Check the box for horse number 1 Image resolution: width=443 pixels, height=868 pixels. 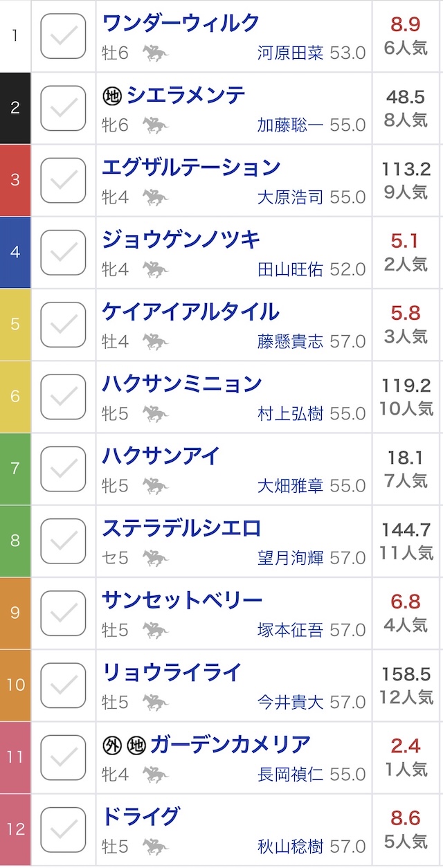pos(63,36)
